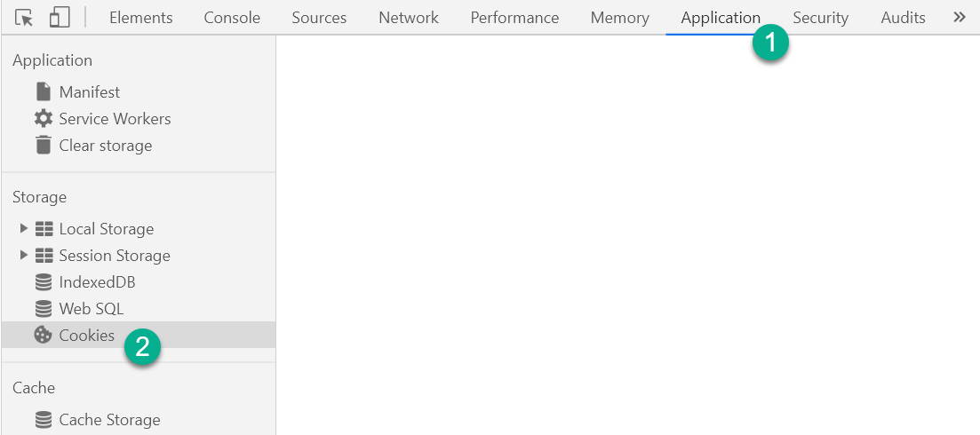Click the IndexedDB database icon

pyautogui.click(x=44, y=282)
